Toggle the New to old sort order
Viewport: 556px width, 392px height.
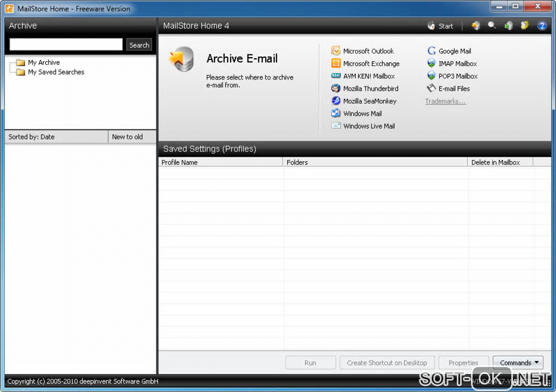click(x=132, y=137)
